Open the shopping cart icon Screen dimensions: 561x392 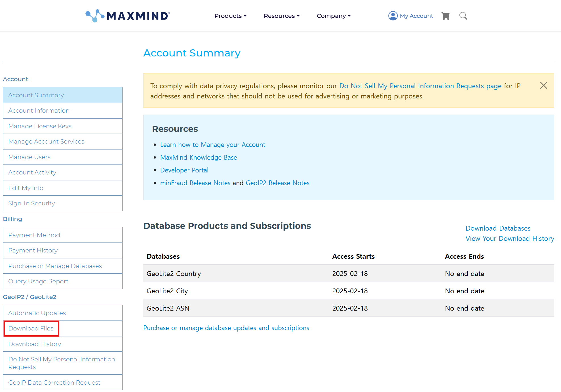pyautogui.click(x=446, y=16)
